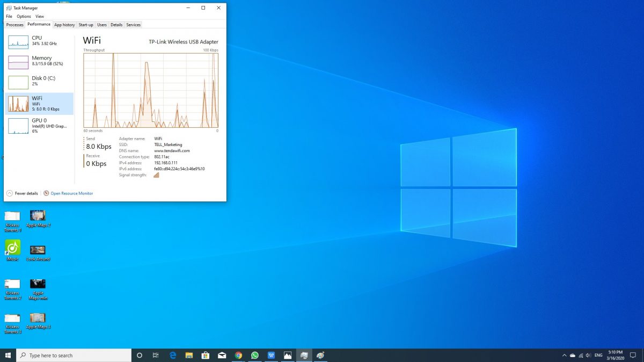Select the Memory usage graph item
This screenshot has width=644, height=362.
pyautogui.click(x=18, y=62)
